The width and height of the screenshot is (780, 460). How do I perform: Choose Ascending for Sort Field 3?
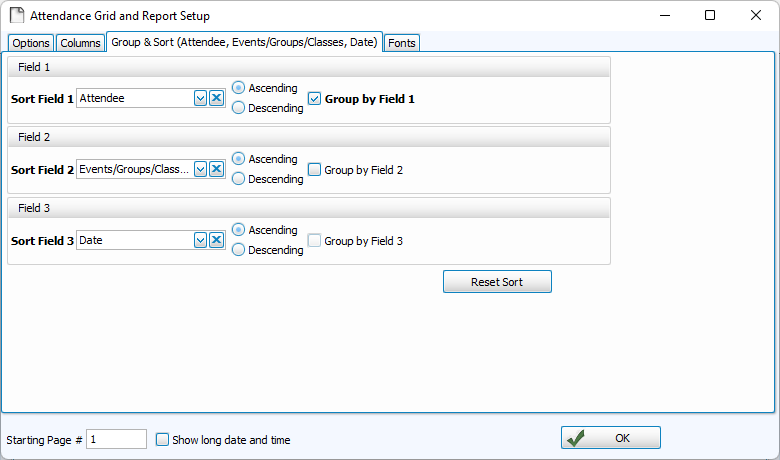tap(238, 230)
